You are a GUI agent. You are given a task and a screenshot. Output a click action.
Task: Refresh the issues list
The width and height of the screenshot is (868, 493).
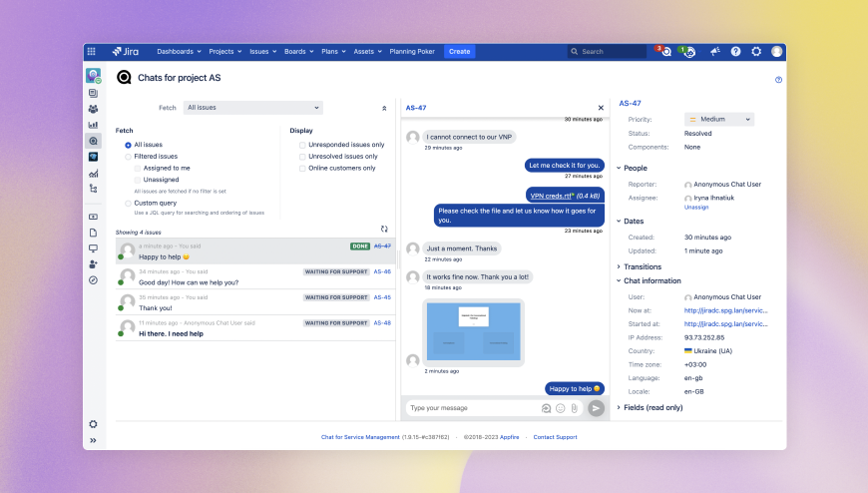(384, 229)
